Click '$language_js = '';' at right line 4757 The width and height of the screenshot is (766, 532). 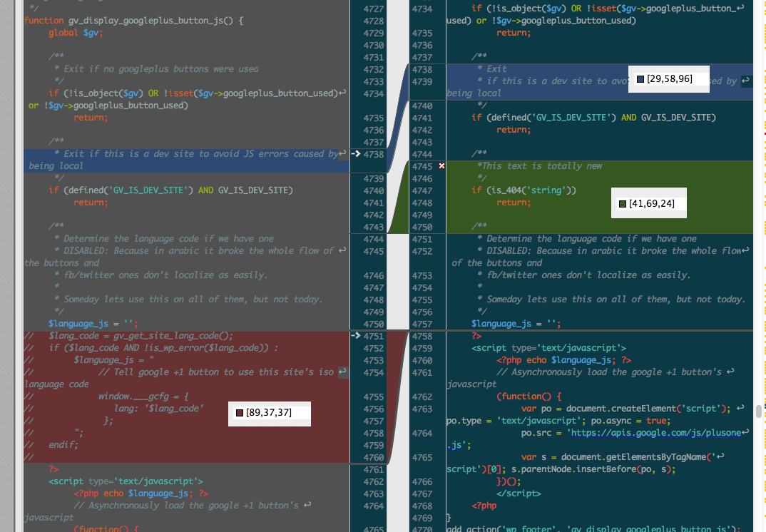[x=516, y=323]
